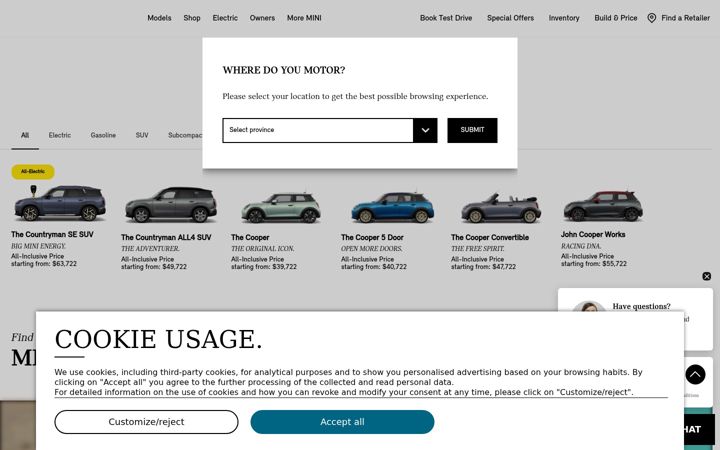Select the green Cooper car image
720x450 pixels.
[281, 208]
